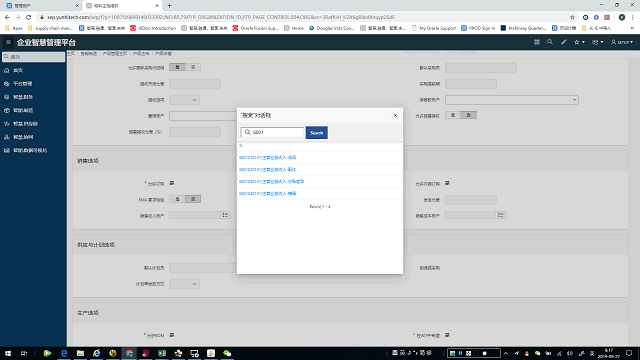This screenshot has height=360, width=640.
Task: Open the list-of-values icon beside 销售收入账户
Action: coord(225,215)
